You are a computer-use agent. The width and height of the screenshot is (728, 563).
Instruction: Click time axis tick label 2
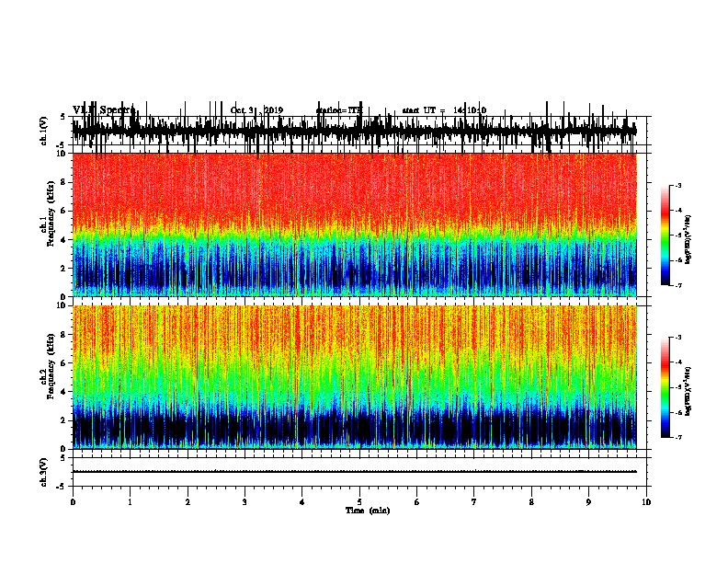click(188, 502)
